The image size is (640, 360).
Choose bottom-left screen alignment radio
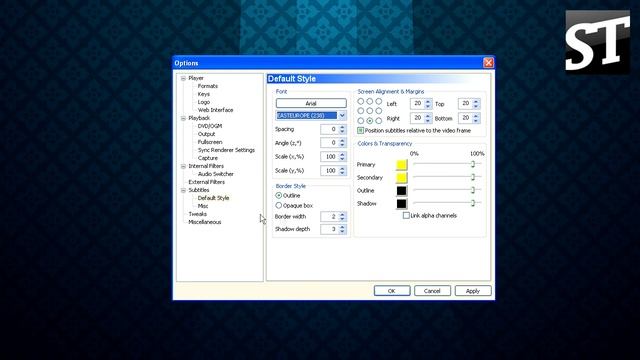point(360,121)
